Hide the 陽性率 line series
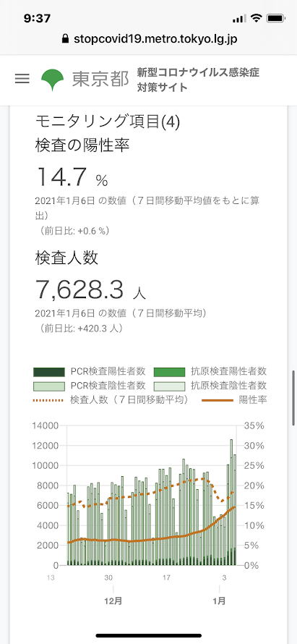The width and height of the screenshot is (297, 644). click(234, 399)
